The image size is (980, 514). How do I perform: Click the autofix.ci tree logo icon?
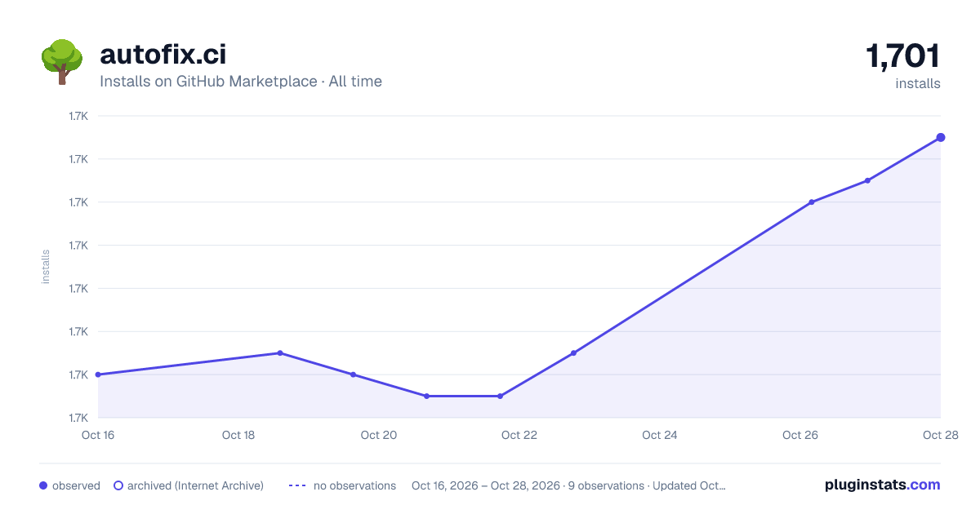coord(62,62)
